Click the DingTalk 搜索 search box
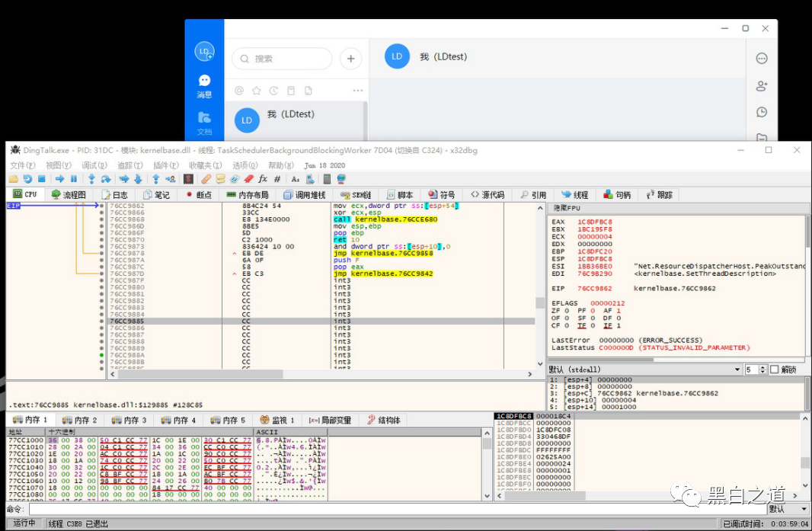 [283, 59]
